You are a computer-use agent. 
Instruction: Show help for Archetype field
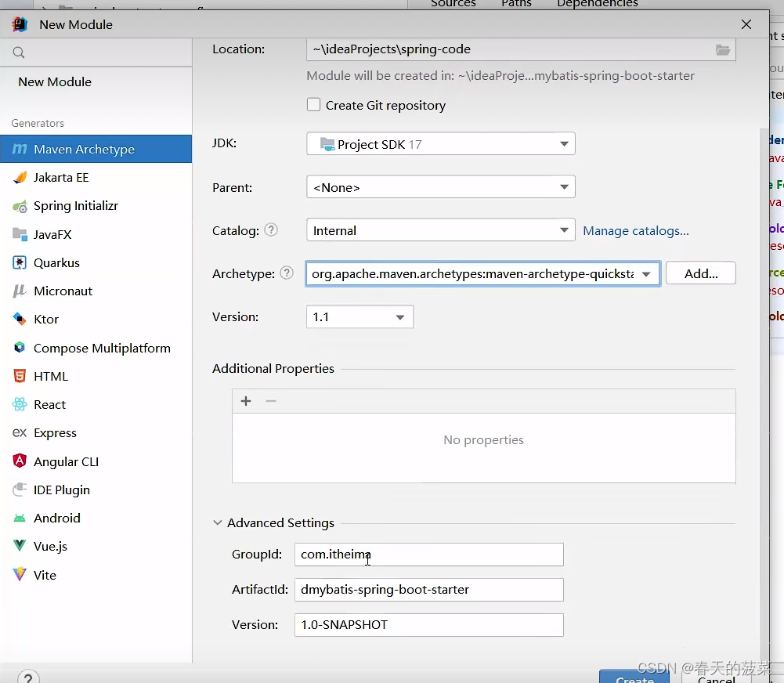tap(287, 273)
